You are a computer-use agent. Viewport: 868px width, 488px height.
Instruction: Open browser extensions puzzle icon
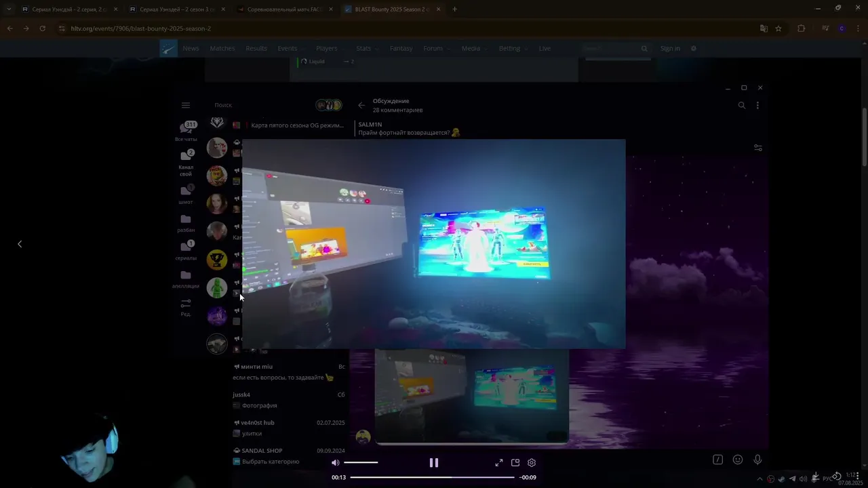[x=802, y=28]
